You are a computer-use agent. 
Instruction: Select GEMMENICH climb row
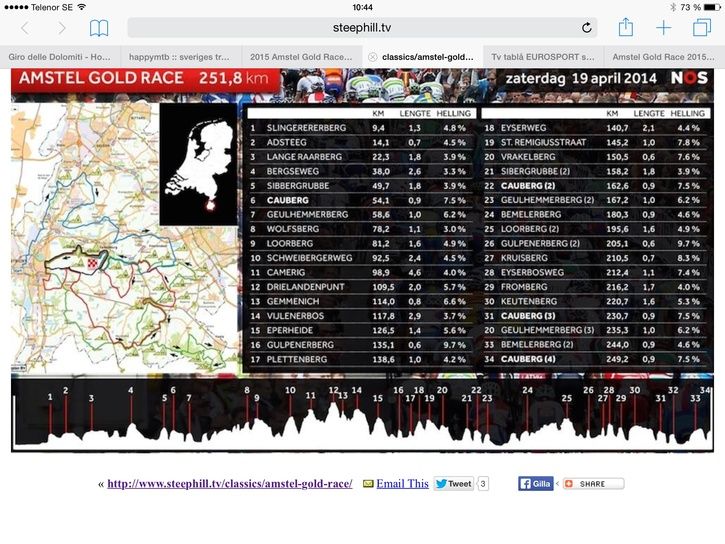click(361, 301)
